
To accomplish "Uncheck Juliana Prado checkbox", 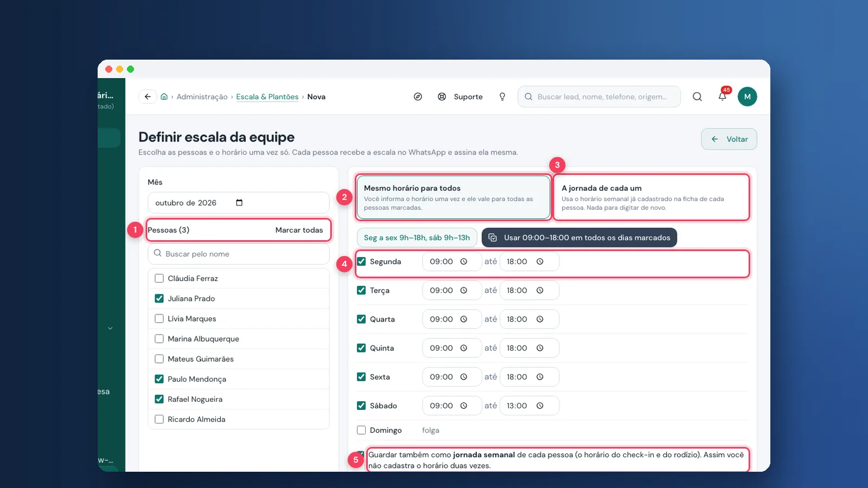I will coord(159,298).
